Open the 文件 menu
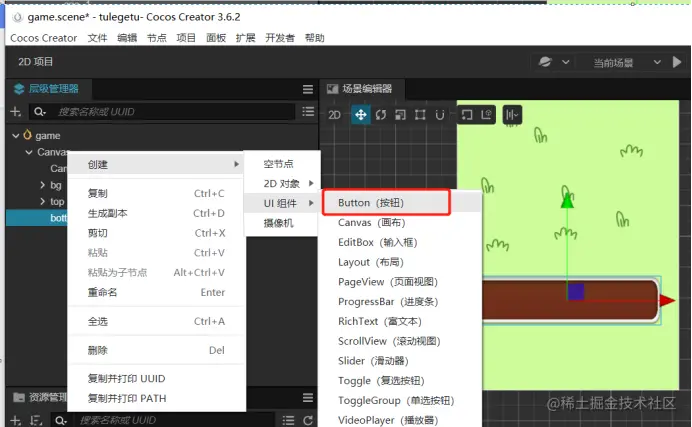This screenshot has height=427, width=692. click(x=97, y=38)
